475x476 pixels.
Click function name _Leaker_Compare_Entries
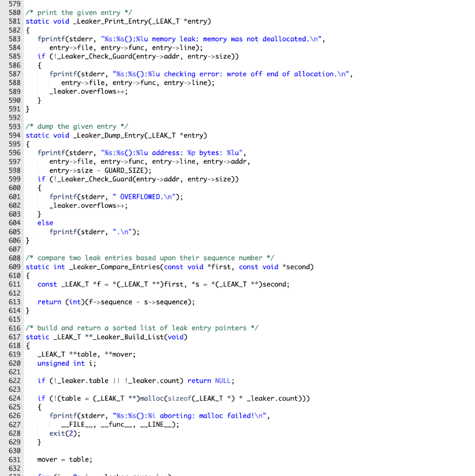coord(114,267)
